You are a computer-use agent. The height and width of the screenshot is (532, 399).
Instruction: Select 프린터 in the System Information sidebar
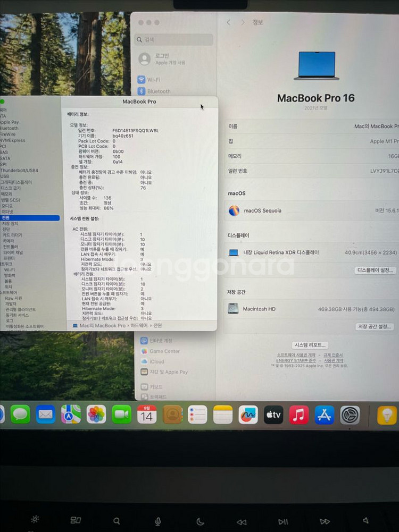pos(9,258)
